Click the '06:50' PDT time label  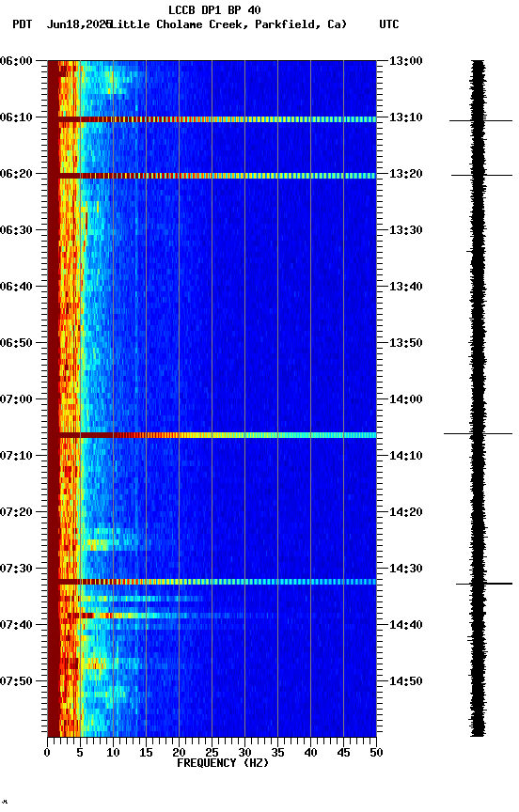16,343
